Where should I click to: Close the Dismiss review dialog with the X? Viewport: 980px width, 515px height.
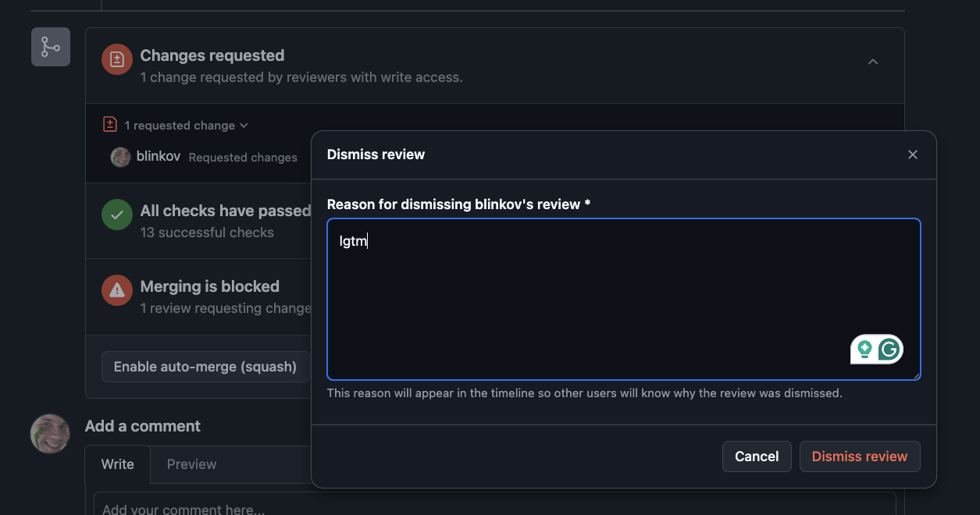912,154
